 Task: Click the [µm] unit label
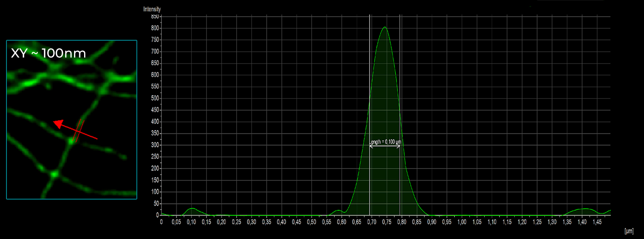629,231
